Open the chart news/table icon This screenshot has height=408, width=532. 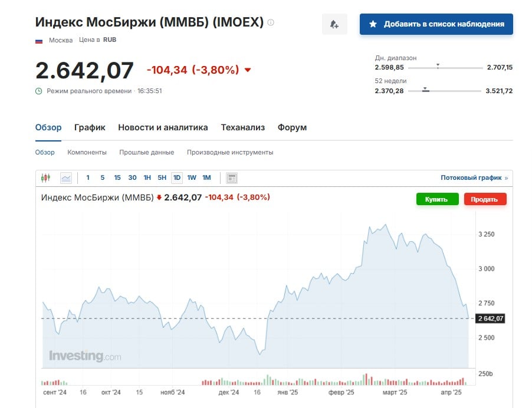tap(232, 177)
